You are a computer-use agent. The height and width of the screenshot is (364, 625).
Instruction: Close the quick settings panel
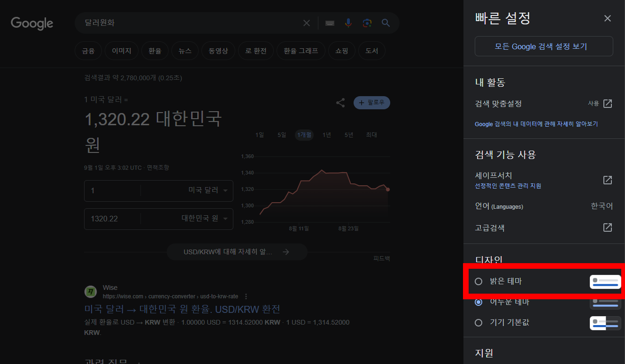click(x=608, y=18)
